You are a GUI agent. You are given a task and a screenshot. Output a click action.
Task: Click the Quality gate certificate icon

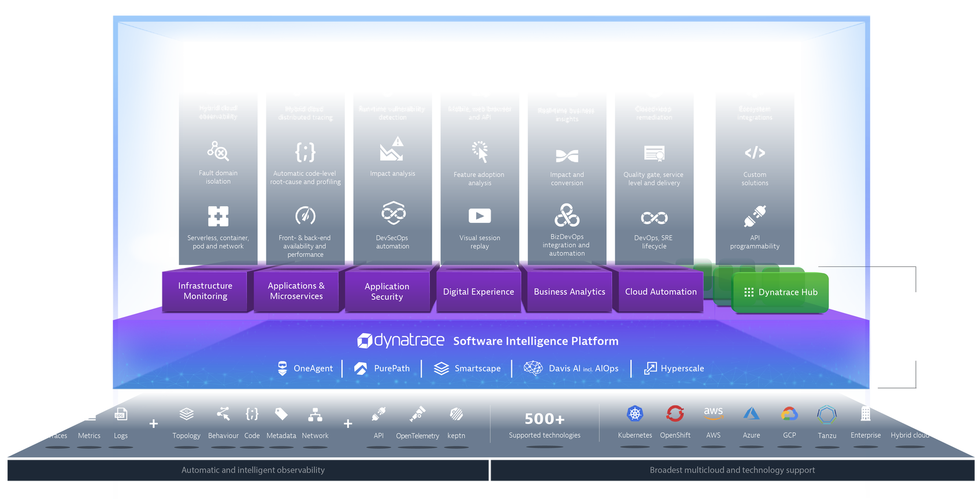click(x=654, y=154)
